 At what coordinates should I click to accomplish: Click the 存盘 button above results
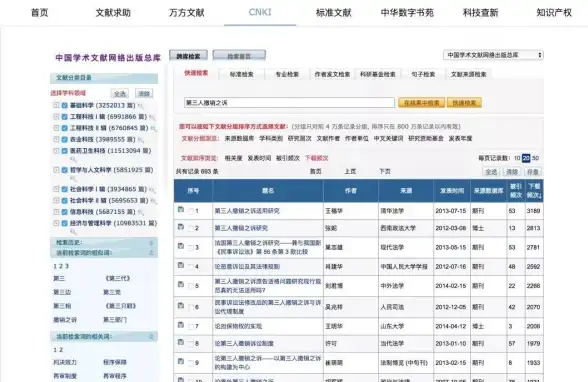click(532, 172)
